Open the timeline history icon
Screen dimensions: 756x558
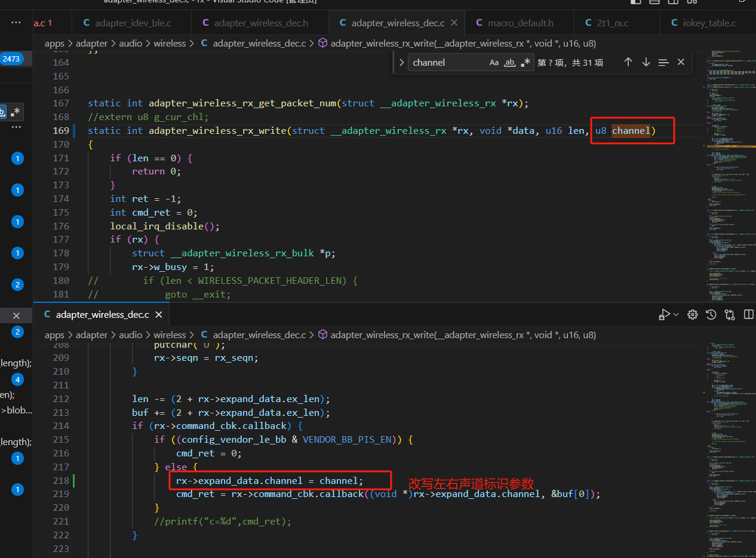(711, 314)
